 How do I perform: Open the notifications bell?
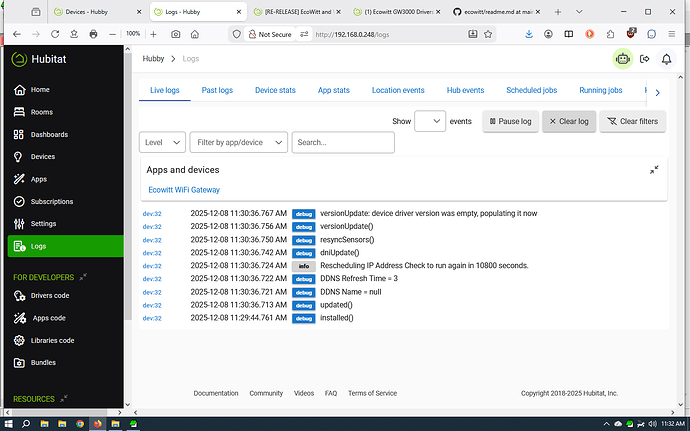tap(666, 59)
